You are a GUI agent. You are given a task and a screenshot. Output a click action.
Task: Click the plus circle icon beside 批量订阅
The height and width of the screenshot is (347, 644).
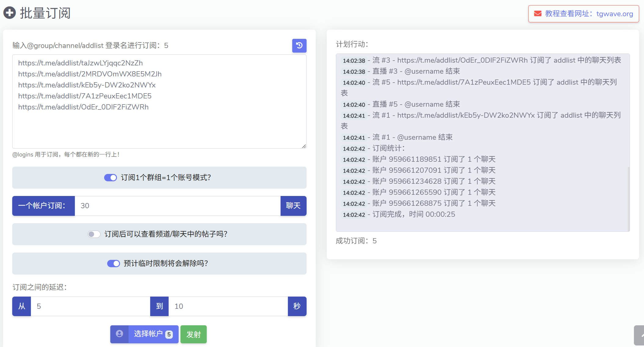point(9,13)
